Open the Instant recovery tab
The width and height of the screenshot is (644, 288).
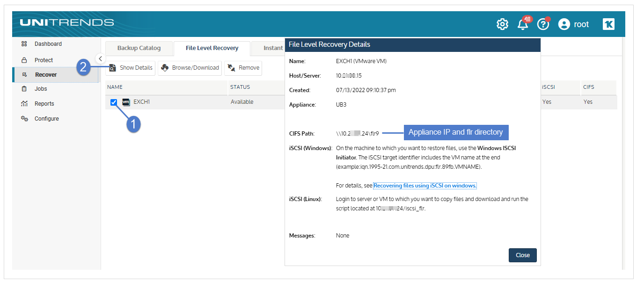click(x=269, y=48)
